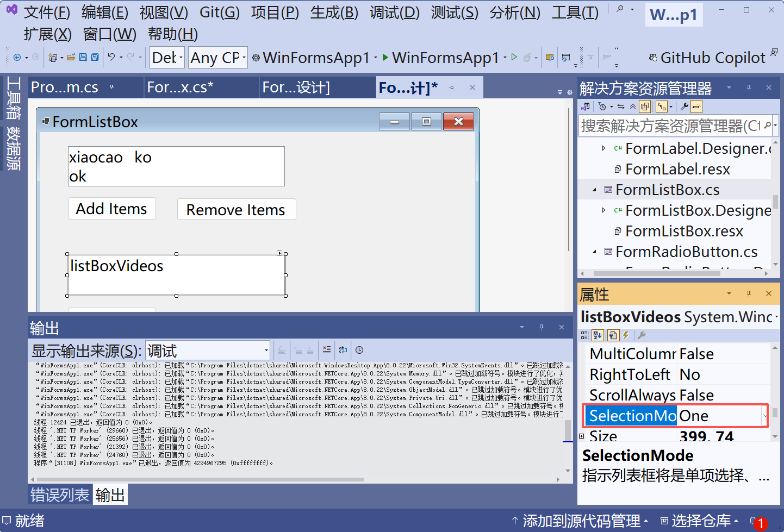Image resolution: width=784 pixels, height=532 pixels.
Task: Sort properties by category in the Properties panel
Action: pyautogui.click(x=585, y=335)
